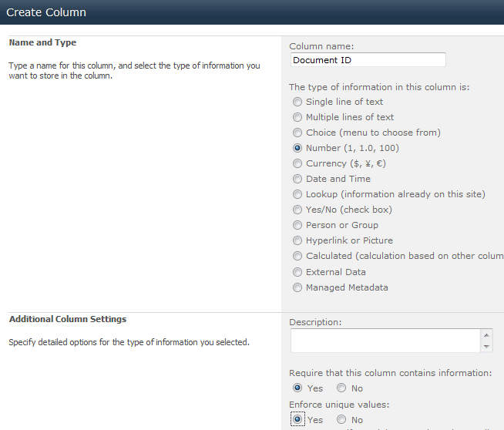Select the Managed Metadata type
This screenshot has height=430, width=504.
297,287
